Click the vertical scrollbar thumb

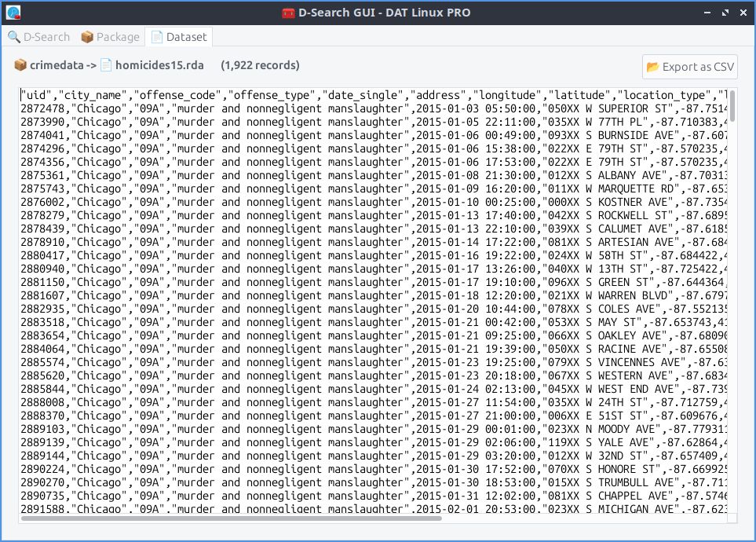732,106
